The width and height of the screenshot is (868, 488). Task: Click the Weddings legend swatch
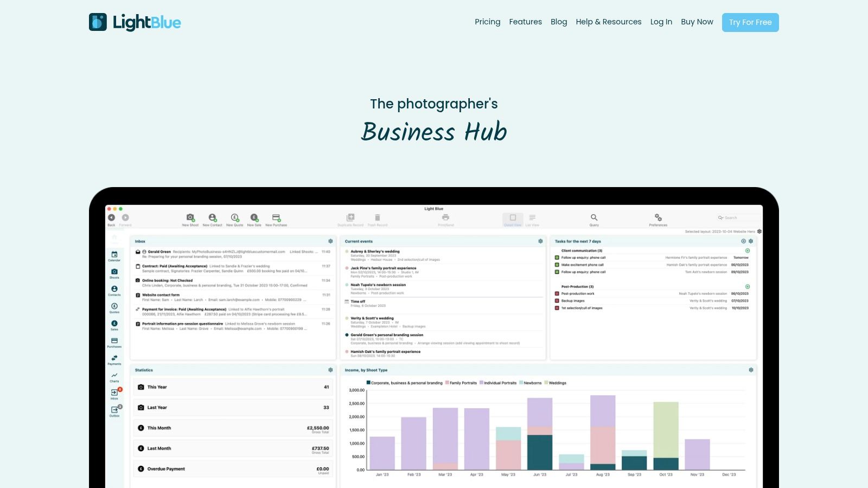pos(546,383)
